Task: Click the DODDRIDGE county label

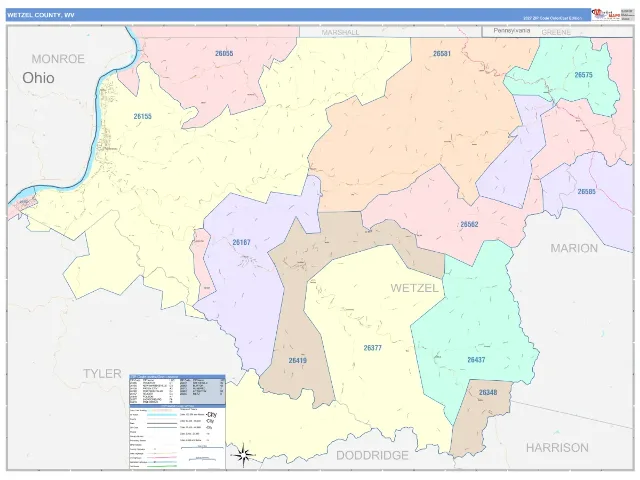Action: click(x=372, y=455)
